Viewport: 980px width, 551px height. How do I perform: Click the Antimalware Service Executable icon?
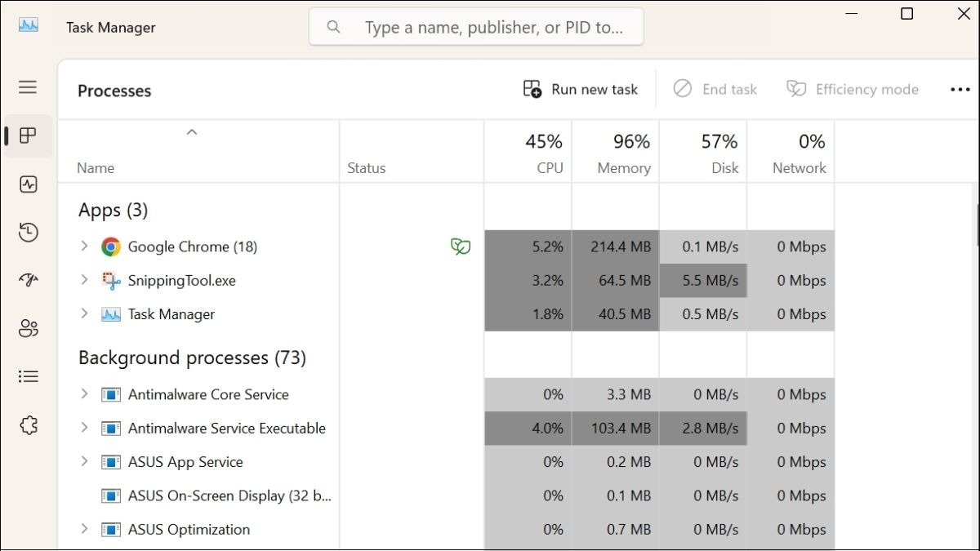pyautogui.click(x=111, y=429)
